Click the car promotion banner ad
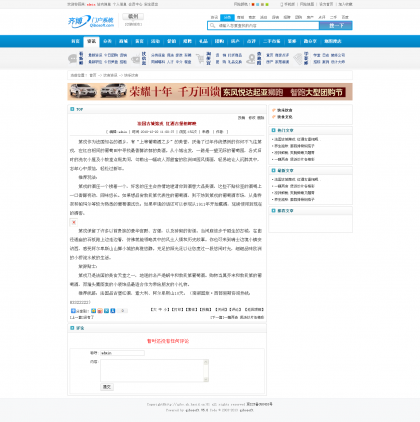420x422 pixels. click(210, 92)
